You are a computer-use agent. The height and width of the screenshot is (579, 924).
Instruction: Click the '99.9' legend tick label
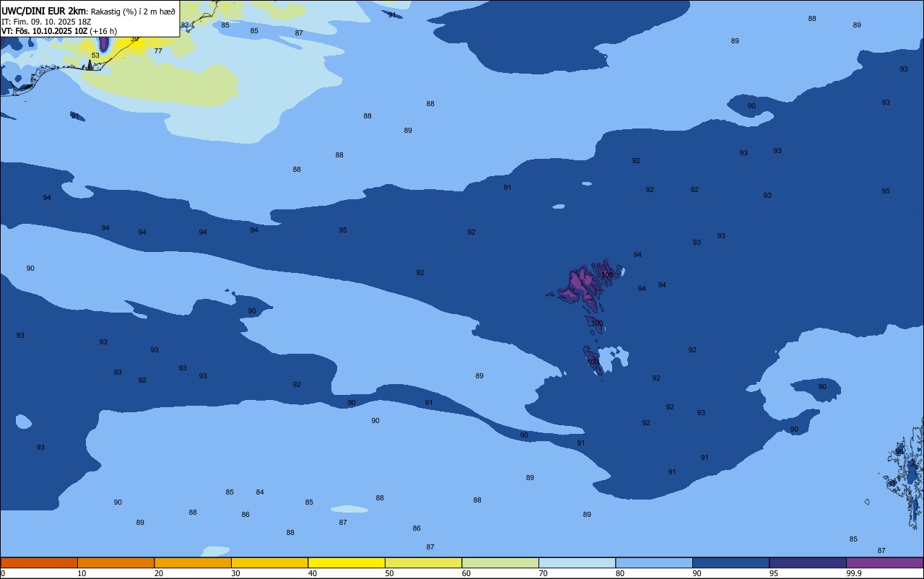pos(854,573)
